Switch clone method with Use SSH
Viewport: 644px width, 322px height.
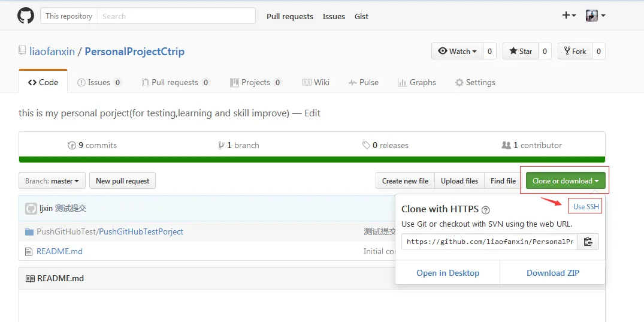coord(586,206)
